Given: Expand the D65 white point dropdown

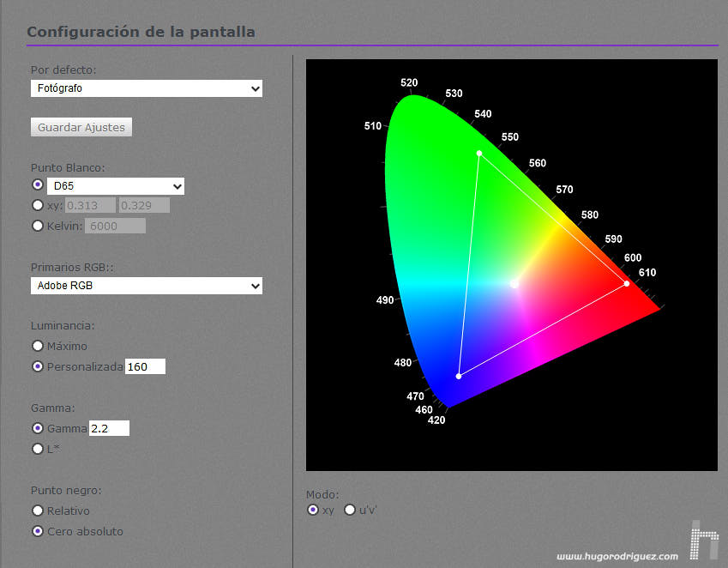Looking at the screenshot, I should 115,186.
